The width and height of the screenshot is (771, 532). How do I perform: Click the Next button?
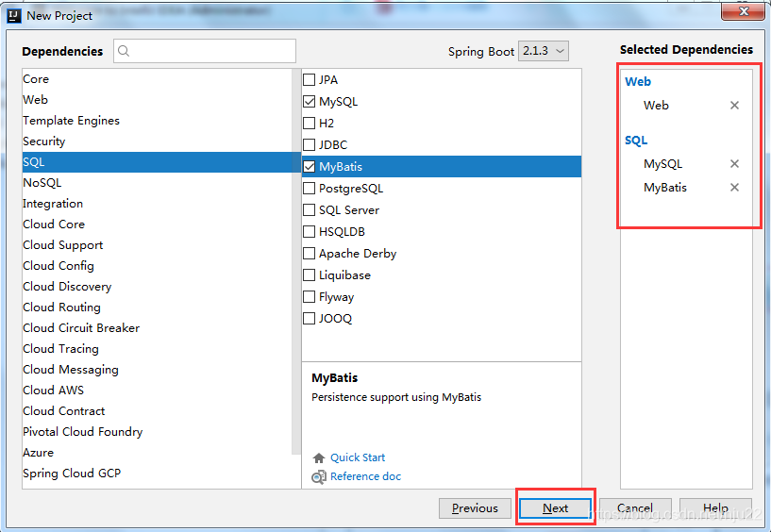(556, 508)
